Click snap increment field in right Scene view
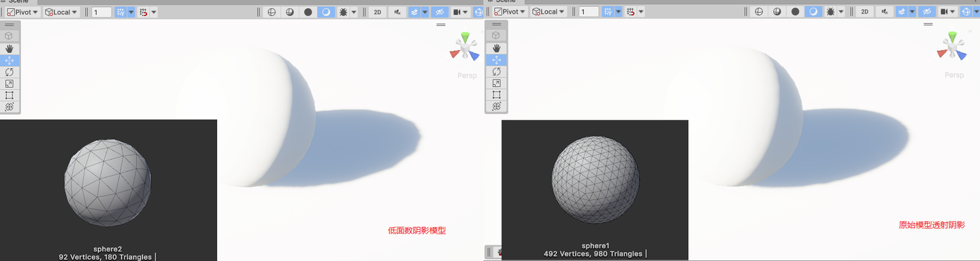 [x=589, y=12]
